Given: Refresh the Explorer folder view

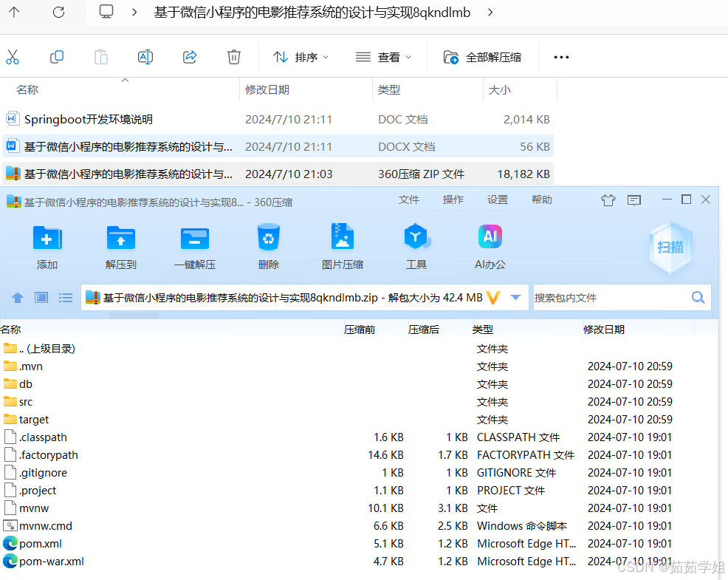Looking at the screenshot, I should (x=58, y=12).
